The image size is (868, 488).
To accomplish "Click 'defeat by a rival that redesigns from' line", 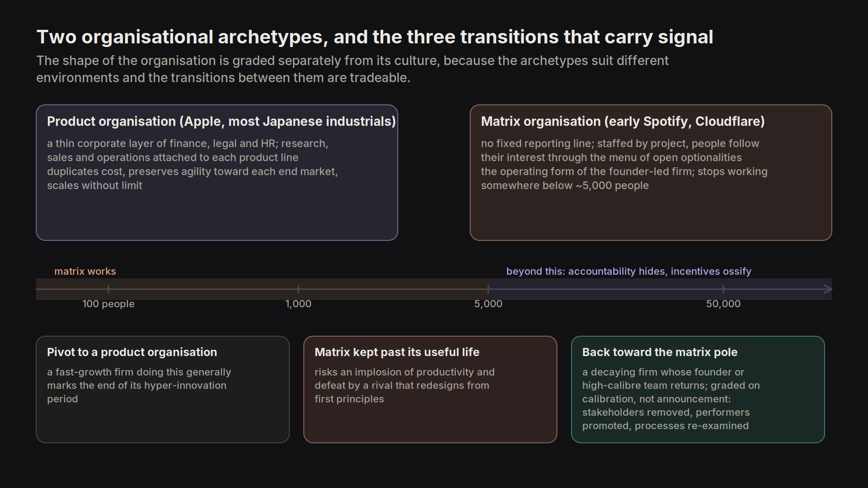I will [402, 386].
